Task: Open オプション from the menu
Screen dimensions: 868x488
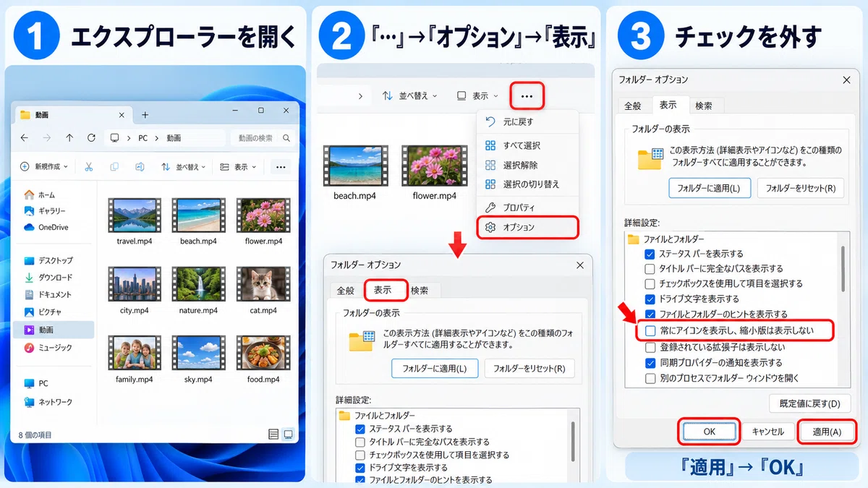Action: [528, 227]
